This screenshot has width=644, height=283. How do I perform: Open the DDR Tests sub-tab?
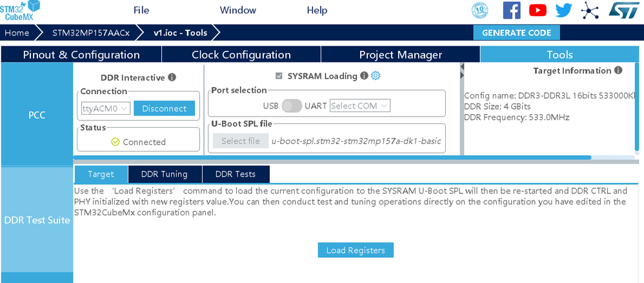point(236,174)
